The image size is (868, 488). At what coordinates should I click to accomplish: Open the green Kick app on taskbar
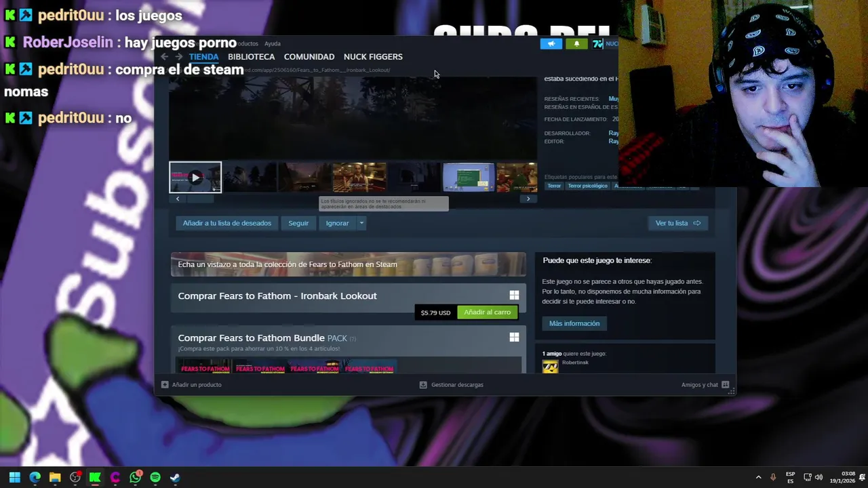(95, 477)
